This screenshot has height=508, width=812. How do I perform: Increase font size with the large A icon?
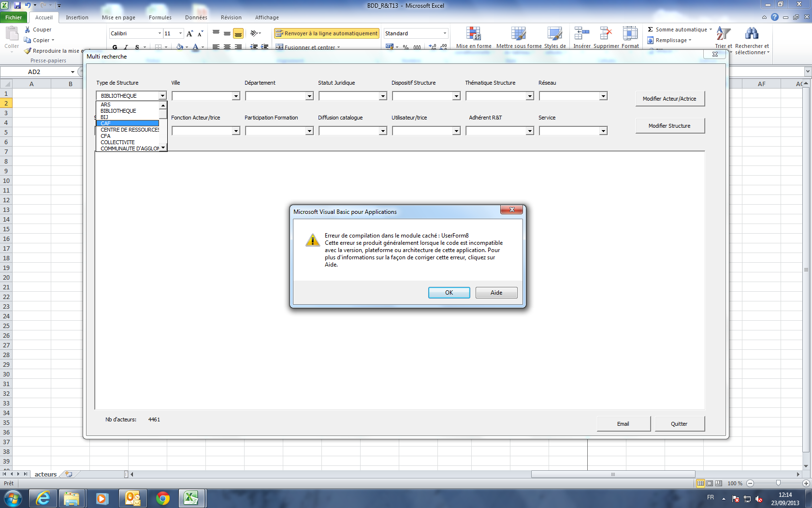coord(189,33)
